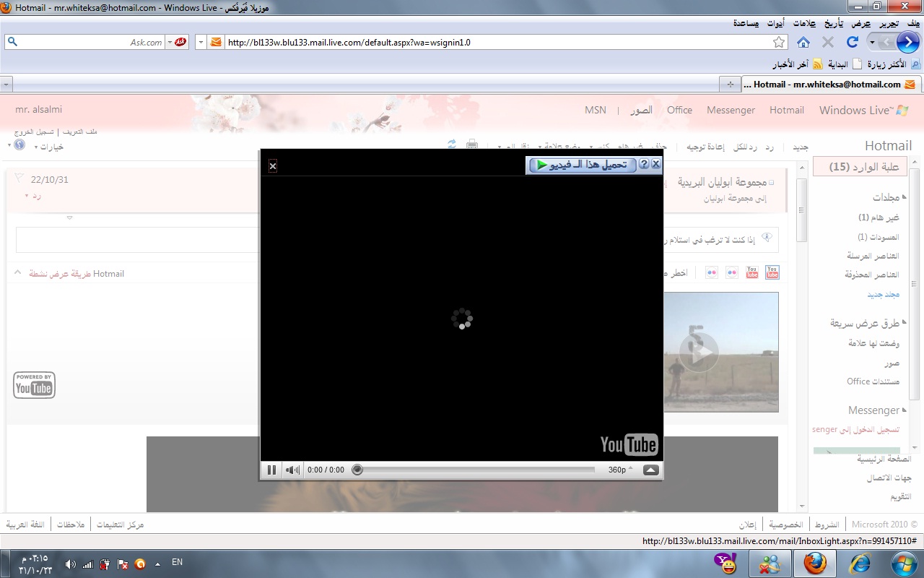Image resolution: width=924 pixels, height=578 pixels.
Task: Click the YouTube logo in the video player
Action: click(628, 445)
